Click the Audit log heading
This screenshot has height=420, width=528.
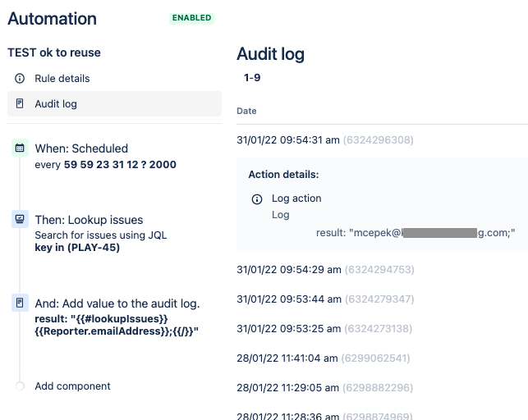point(270,54)
